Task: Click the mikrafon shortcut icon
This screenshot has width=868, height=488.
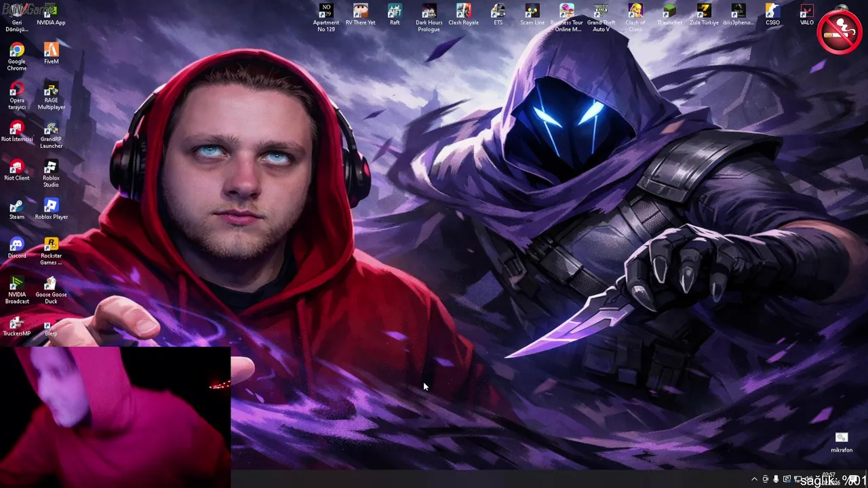Action: [842, 443]
